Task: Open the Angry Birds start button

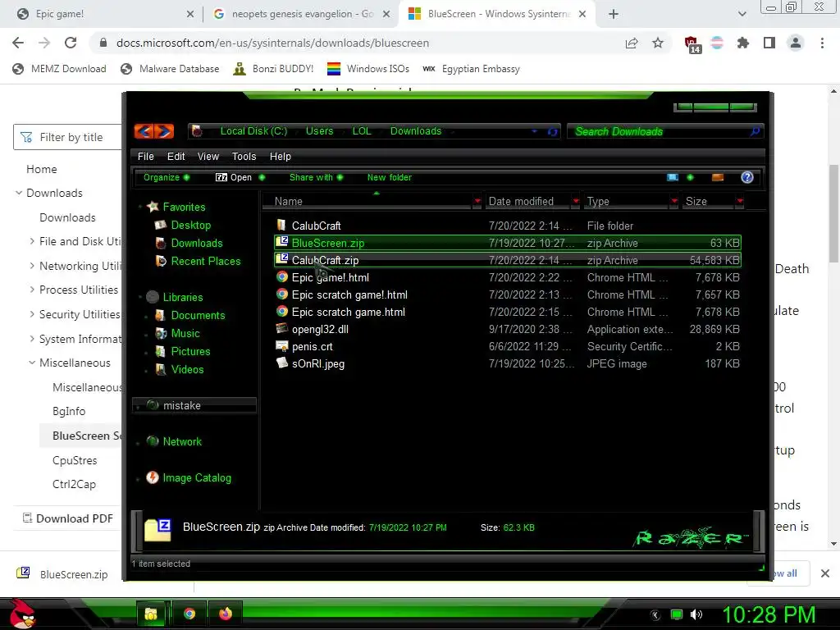Action: click(22, 614)
